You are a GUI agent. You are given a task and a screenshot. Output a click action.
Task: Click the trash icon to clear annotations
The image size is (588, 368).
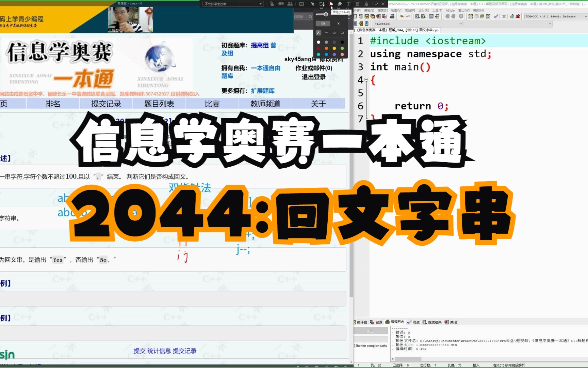pos(357,4)
